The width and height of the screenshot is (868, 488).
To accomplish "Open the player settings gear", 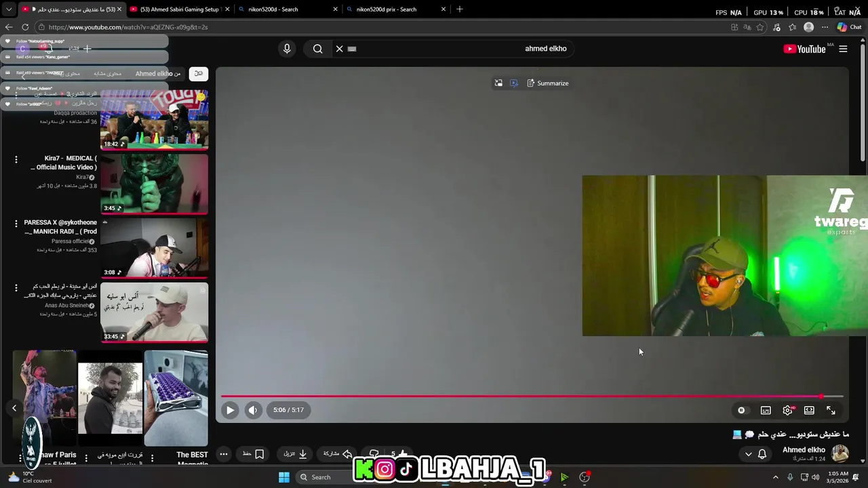I will (787, 410).
